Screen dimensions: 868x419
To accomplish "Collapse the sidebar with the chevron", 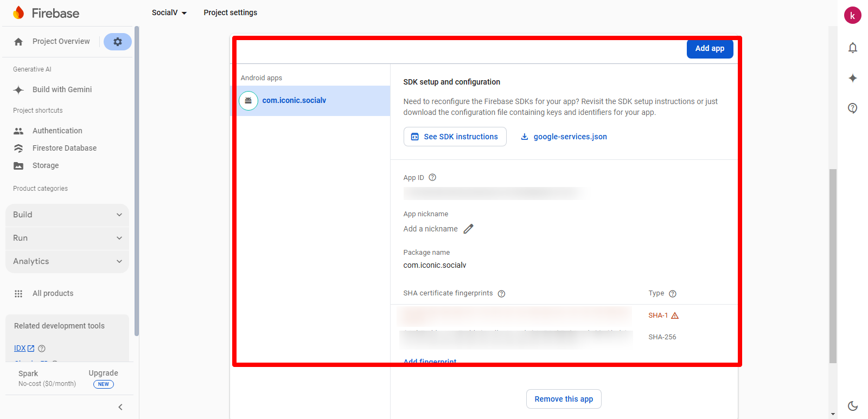I will tap(120, 407).
